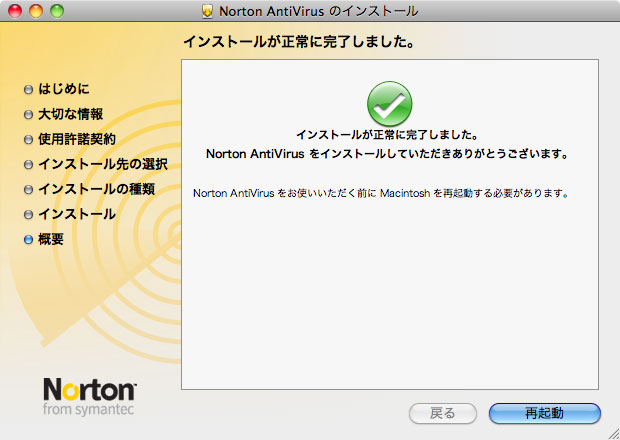This screenshot has height=440, width=620.
Task: Click the インストールしていただきありがとうございます line
Action: coord(387,153)
